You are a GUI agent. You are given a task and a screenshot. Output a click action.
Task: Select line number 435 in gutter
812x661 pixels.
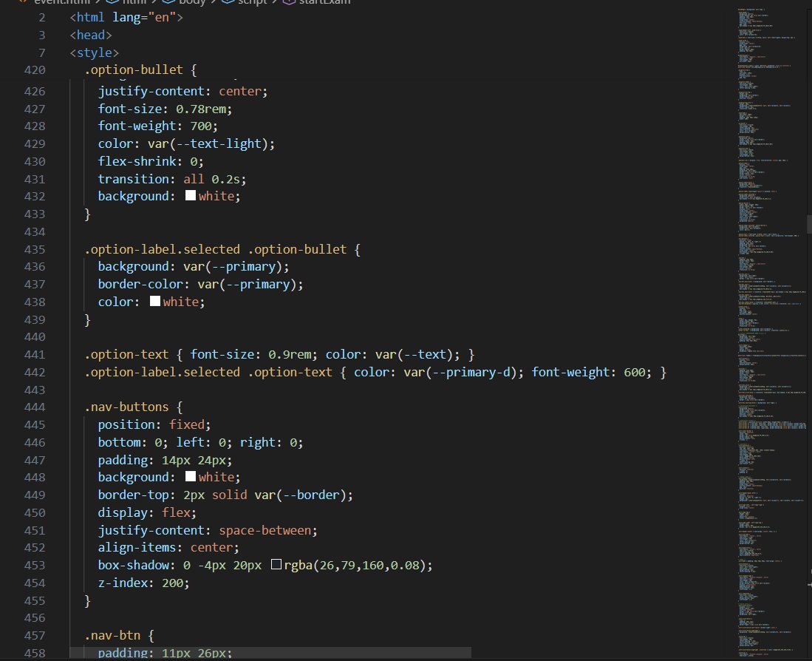pos(35,249)
